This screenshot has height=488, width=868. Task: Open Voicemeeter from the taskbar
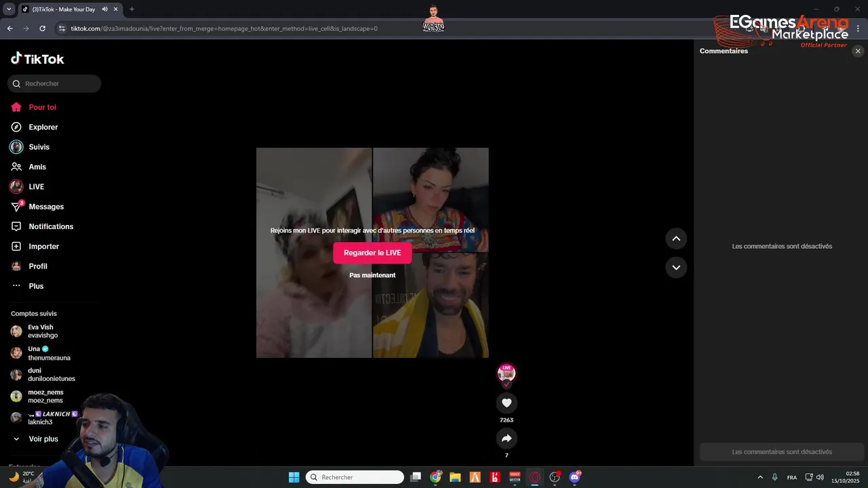515,477
